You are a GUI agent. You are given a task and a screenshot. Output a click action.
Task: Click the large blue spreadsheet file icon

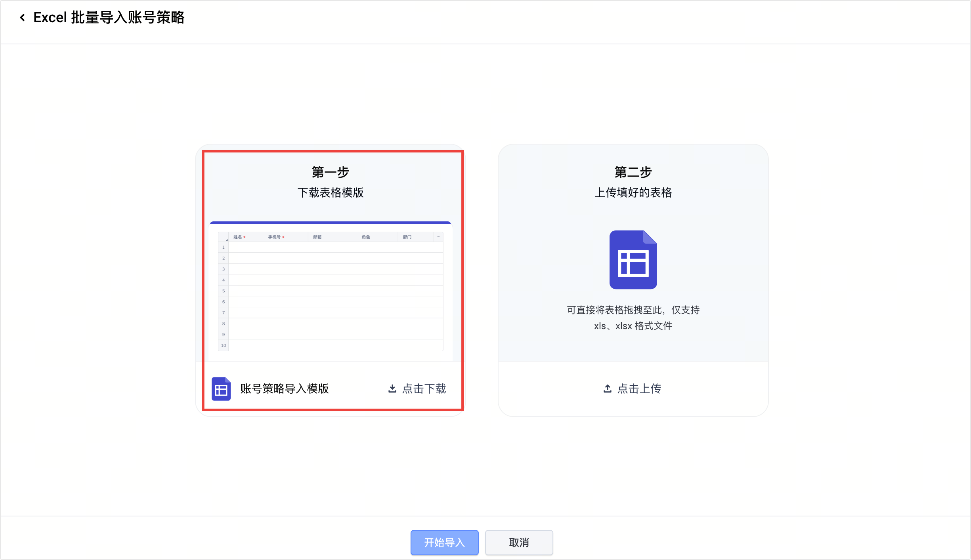633,260
